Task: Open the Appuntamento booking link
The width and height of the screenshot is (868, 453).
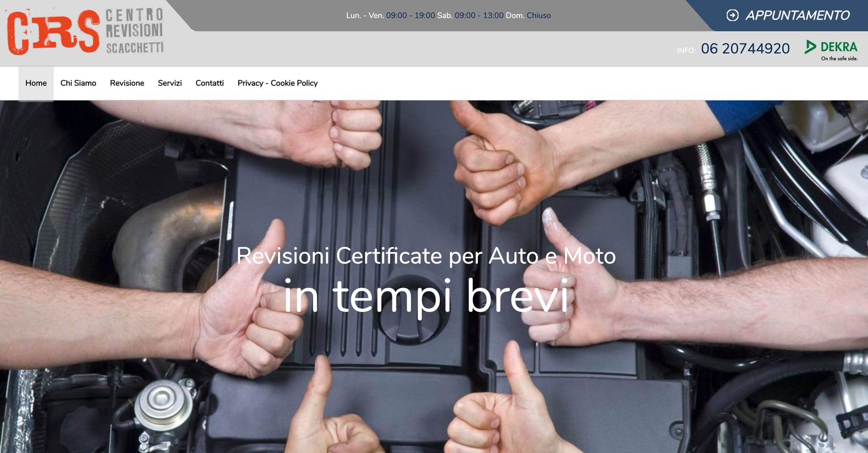Action: tap(797, 15)
